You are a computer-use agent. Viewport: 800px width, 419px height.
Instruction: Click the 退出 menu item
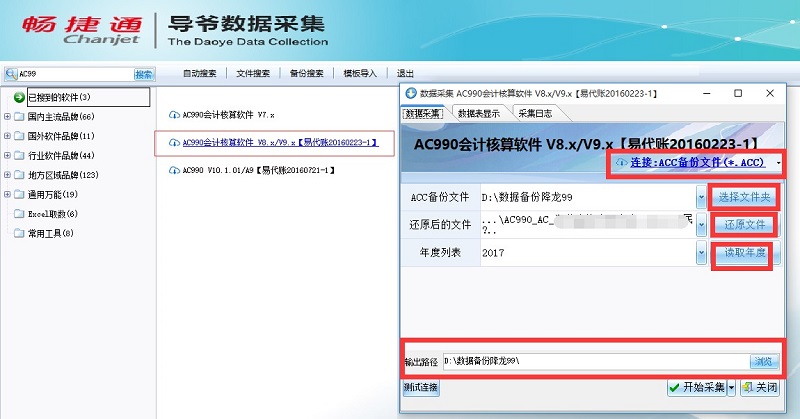click(405, 73)
